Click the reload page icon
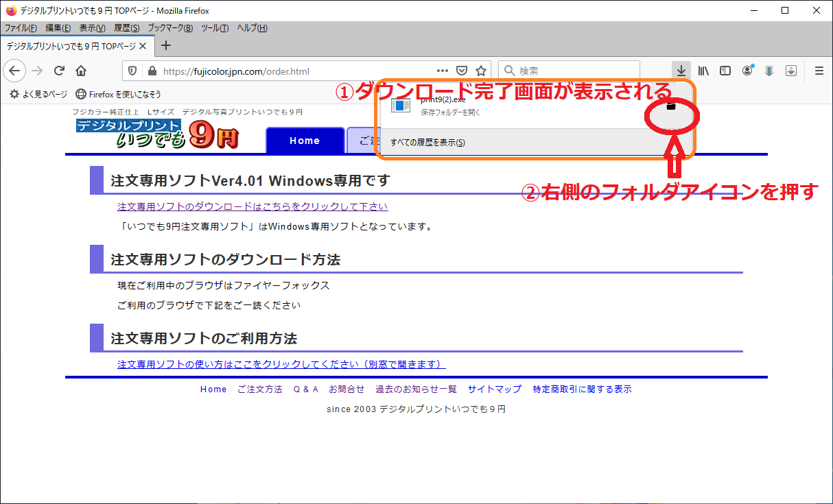This screenshot has width=833, height=504. click(x=60, y=71)
